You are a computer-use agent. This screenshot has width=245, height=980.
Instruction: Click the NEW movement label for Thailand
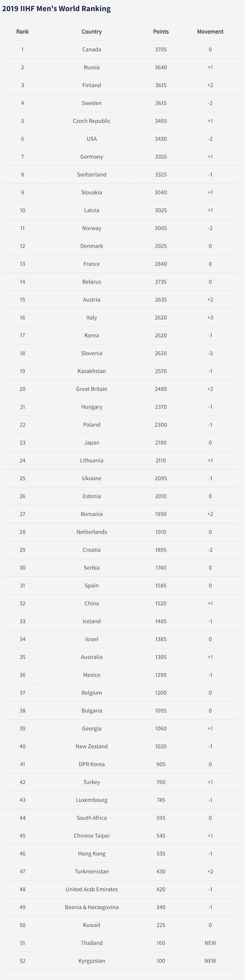[x=210, y=943]
